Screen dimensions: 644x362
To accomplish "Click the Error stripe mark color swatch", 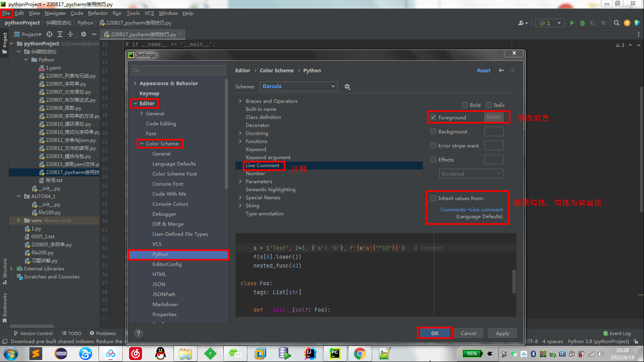I will [x=494, y=145].
